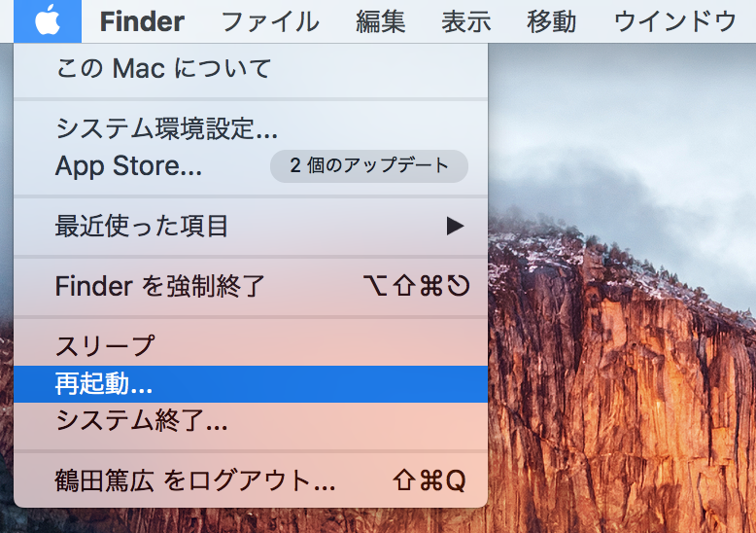Screen dimensions: 756x533
Task: Click the Apple logo menu icon
Action: 48,21
